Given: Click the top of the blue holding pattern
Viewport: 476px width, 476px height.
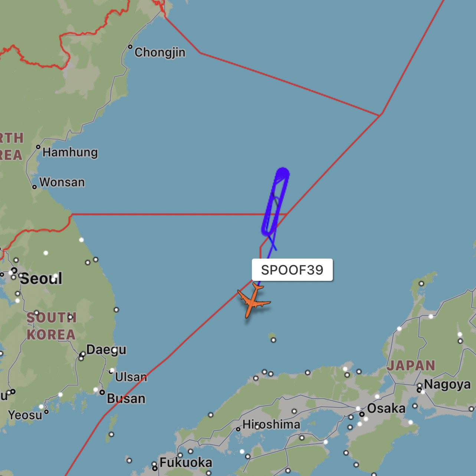Looking at the screenshot, I should pyautogui.click(x=283, y=172).
